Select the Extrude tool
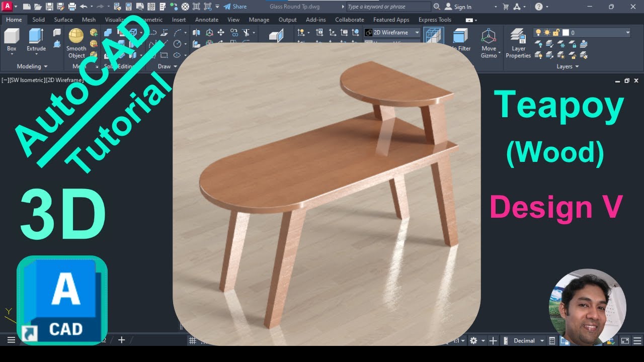The image size is (644, 362). tap(36, 40)
